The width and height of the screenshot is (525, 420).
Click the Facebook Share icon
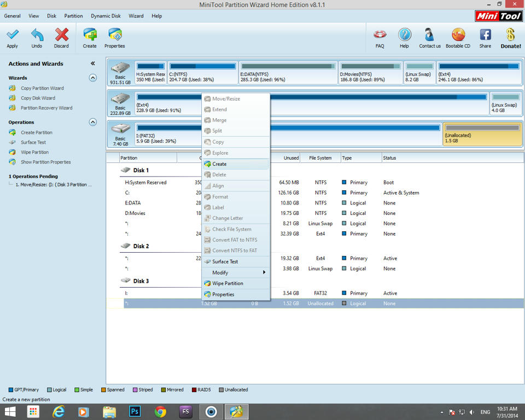[x=485, y=36]
